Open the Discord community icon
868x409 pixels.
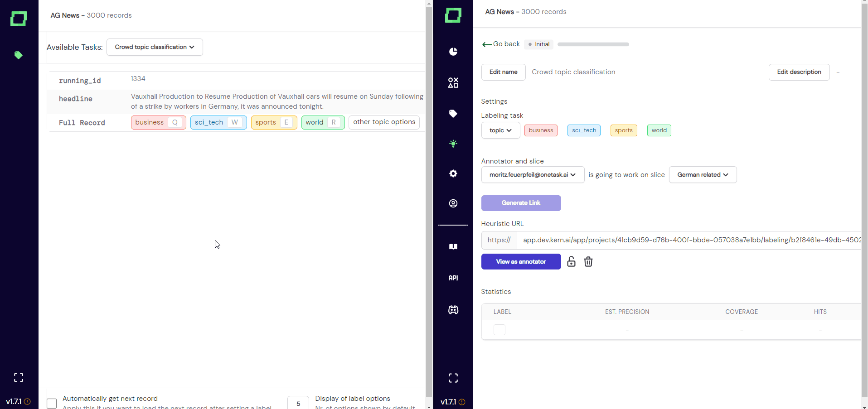pyautogui.click(x=453, y=310)
